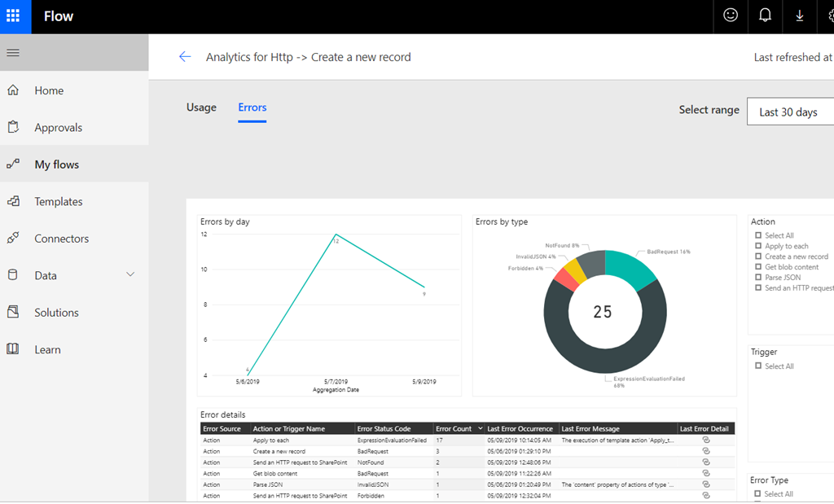Image resolution: width=834 pixels, height=504 pixels.
Task: Switch to the Usage tab
Action: (x=201, y=107)
